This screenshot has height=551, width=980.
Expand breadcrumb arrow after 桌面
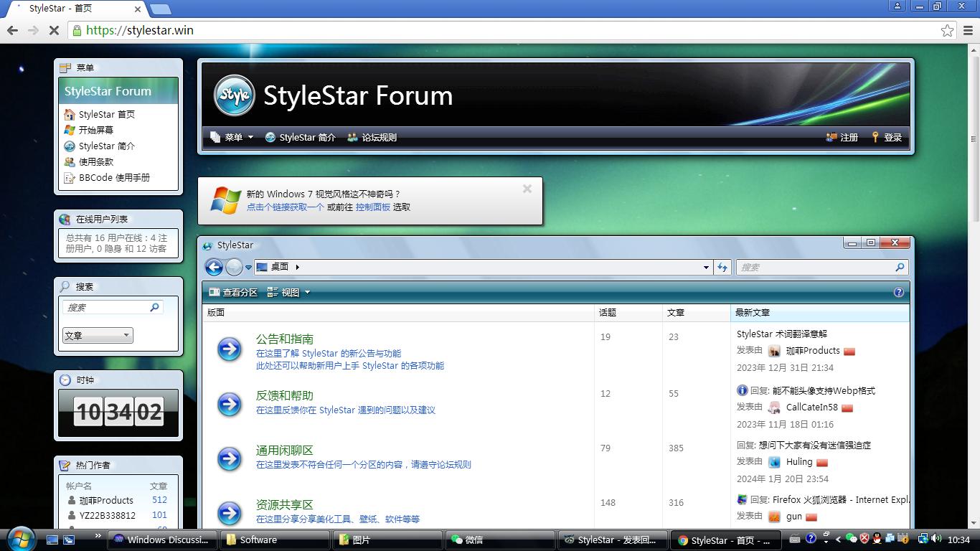[x=297, y=267]
